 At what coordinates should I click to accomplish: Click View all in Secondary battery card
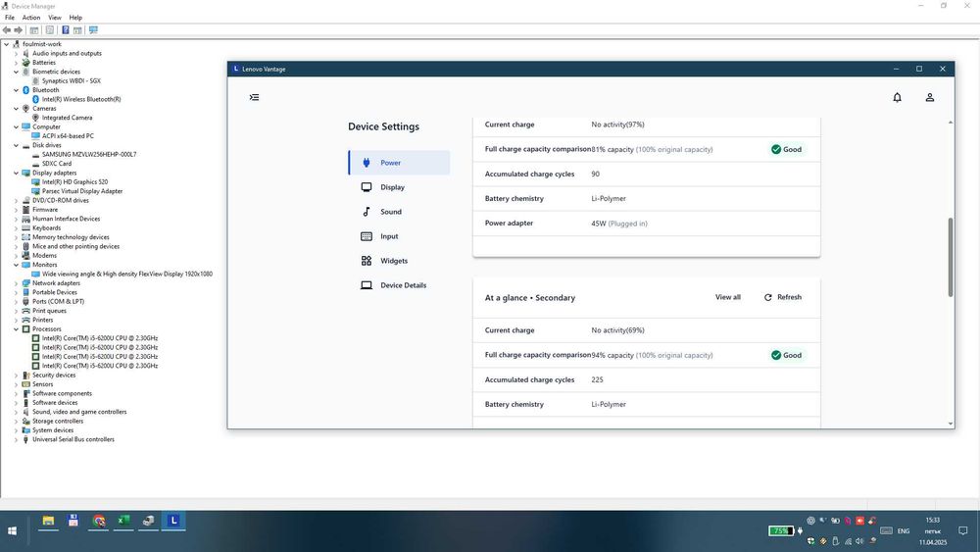pos(727,297)
